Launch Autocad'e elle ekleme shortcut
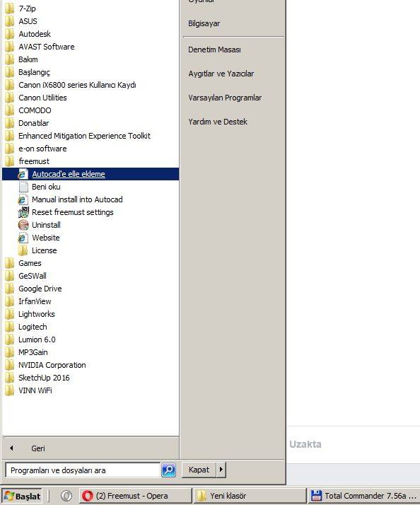This screenshot has height=505, width=420. [91, 174]
